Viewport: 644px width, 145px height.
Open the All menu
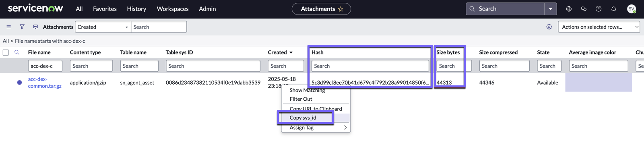coord(79,9)
